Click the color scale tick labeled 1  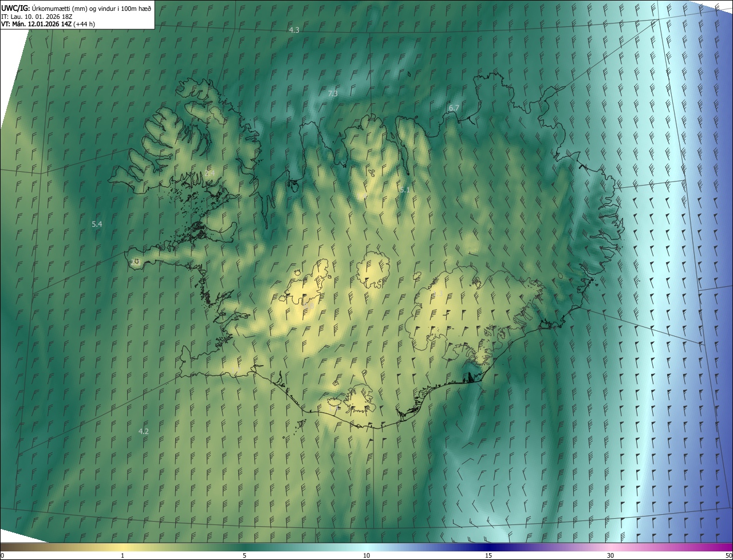[123, 555]
